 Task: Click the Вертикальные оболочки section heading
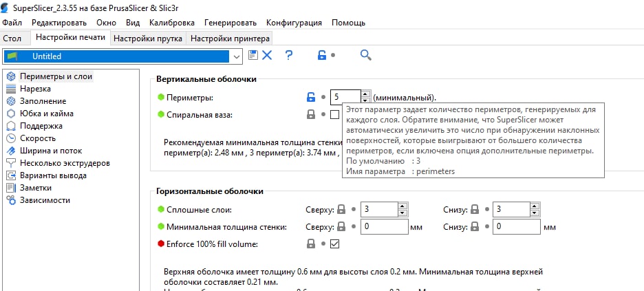coord(206,79)
